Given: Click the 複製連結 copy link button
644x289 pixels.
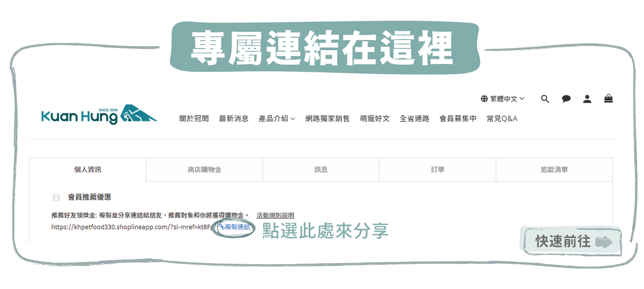Looking at the screenshot, I should coord(235,227).
